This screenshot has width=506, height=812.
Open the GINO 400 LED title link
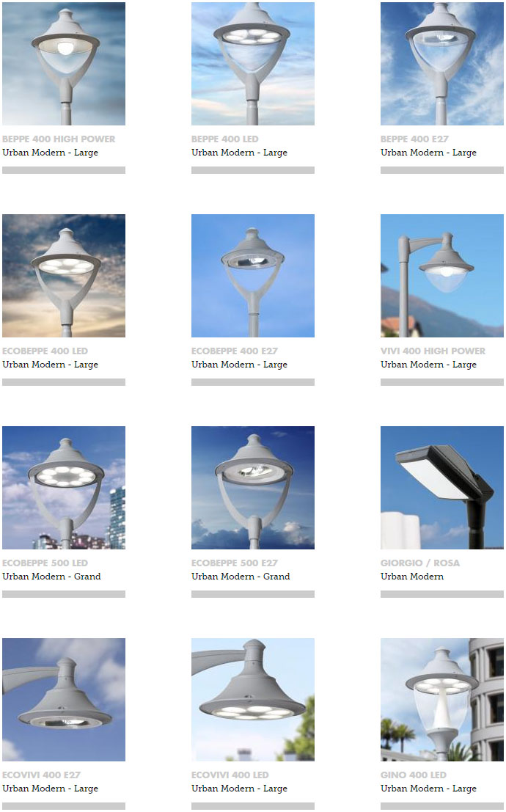pos(414,775)
